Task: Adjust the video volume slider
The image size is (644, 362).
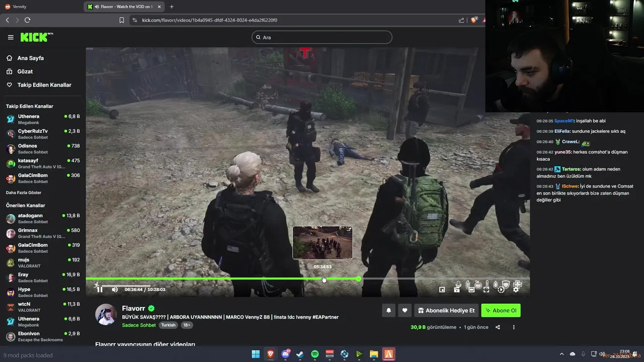Action: click(126, 286)
